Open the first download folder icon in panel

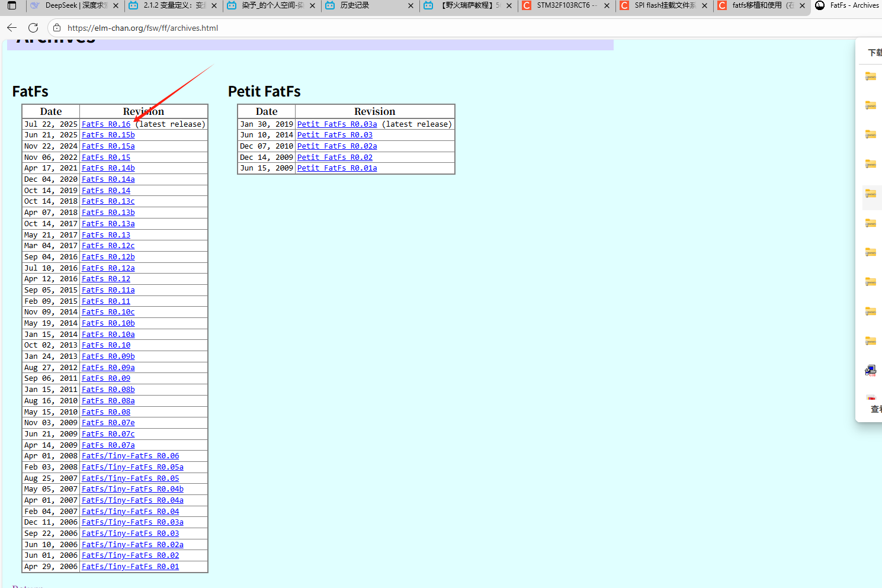870,76
